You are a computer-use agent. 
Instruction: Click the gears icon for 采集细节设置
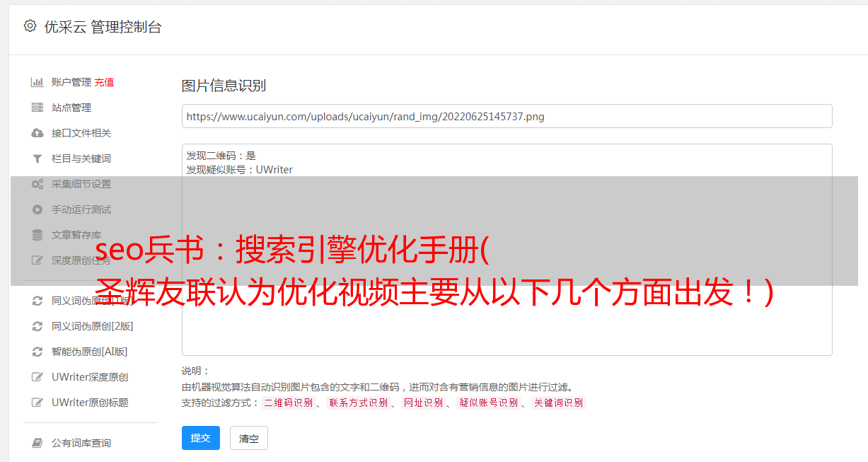(37, 184)
